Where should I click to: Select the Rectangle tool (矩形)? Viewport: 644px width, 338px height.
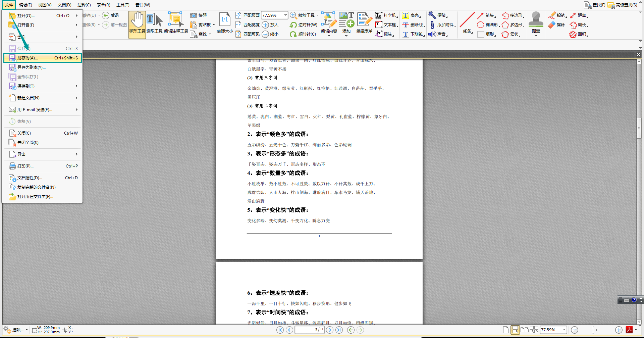coord(486,34)
